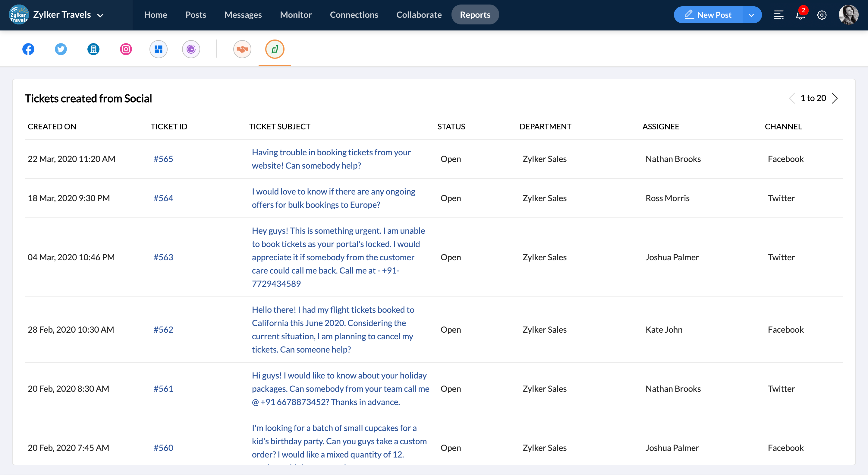
Task: Expand the New Post dropdown arrow
Action: click(751, 15)
